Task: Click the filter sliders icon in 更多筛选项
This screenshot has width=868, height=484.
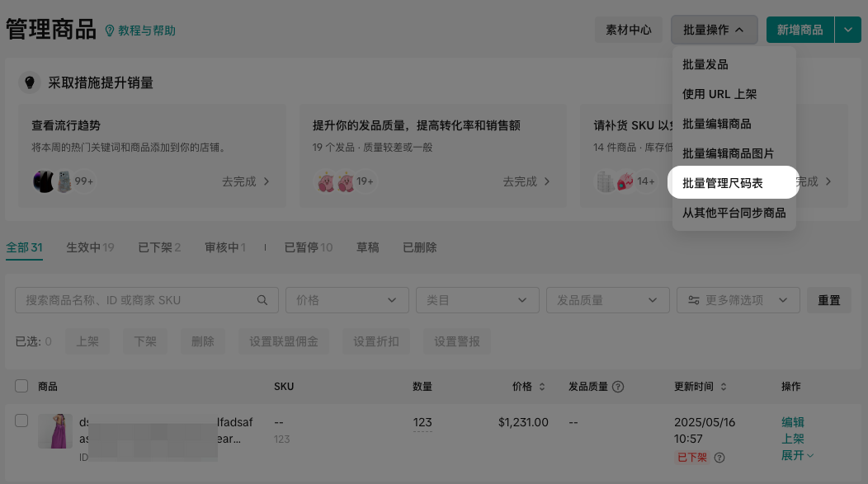Action: [x=694, y=300]
